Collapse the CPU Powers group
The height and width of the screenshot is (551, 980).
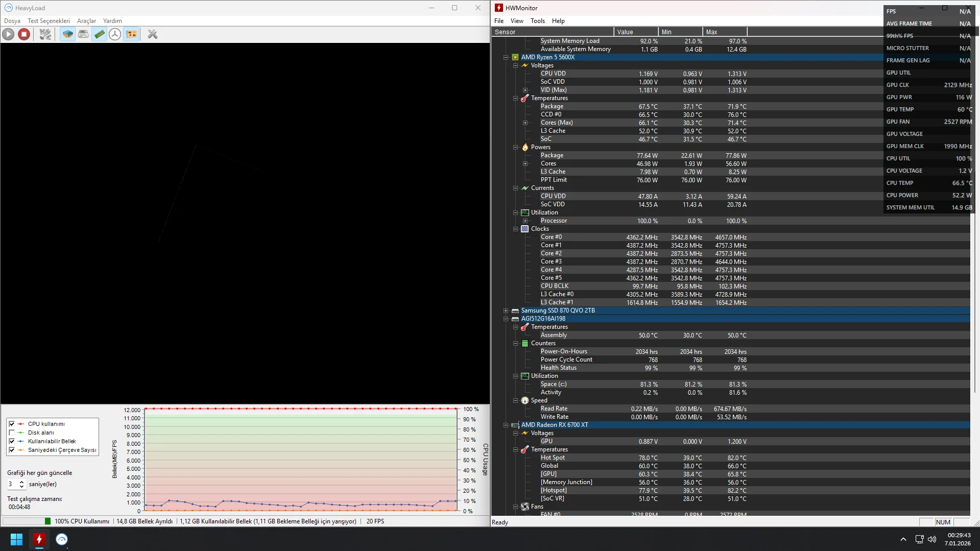tap(515, 147)
